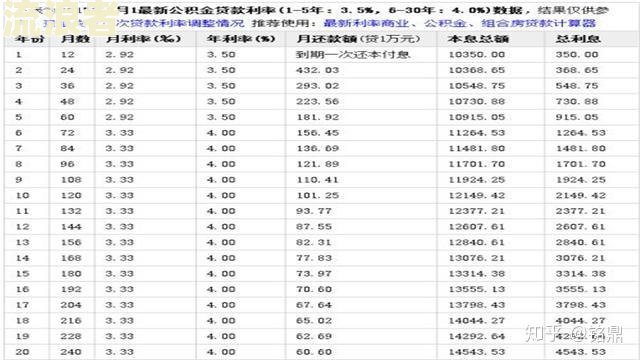
Task: Click the 月数 column header
Action: (x=75, y=40)
